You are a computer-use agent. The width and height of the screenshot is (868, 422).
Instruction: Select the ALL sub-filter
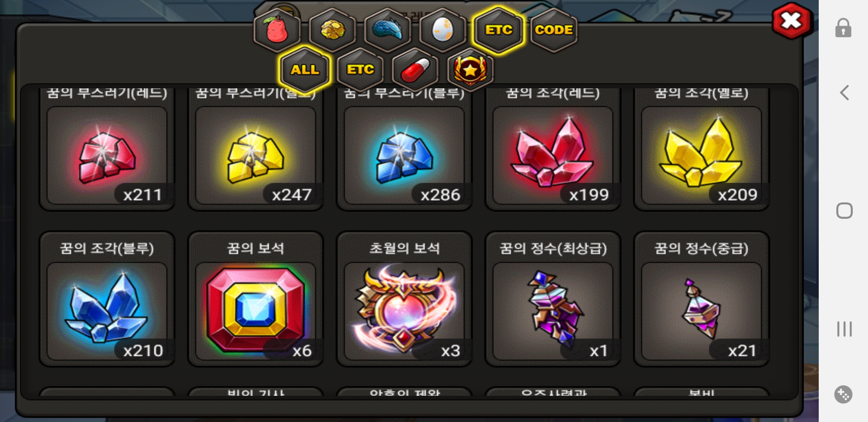click(305, 70)
